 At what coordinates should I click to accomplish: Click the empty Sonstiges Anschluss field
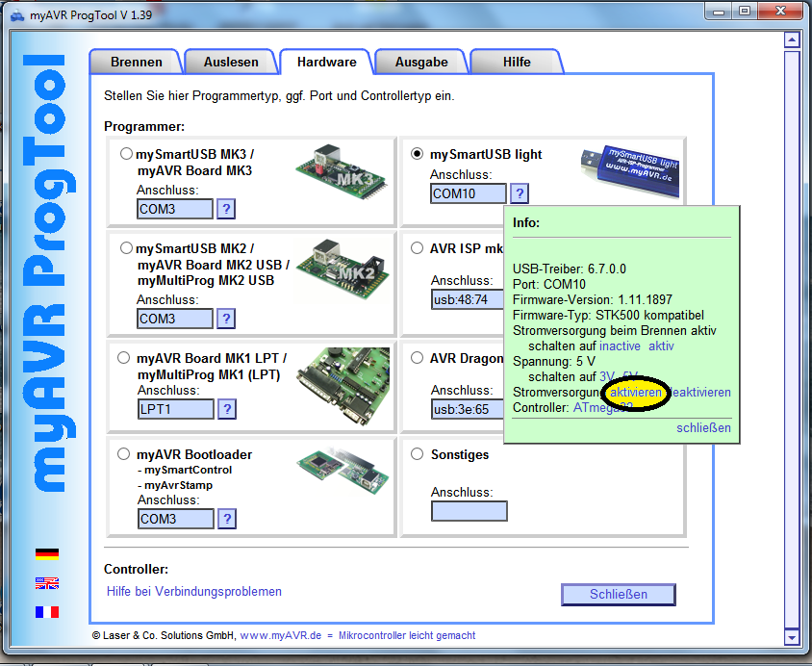click(469, 511)
